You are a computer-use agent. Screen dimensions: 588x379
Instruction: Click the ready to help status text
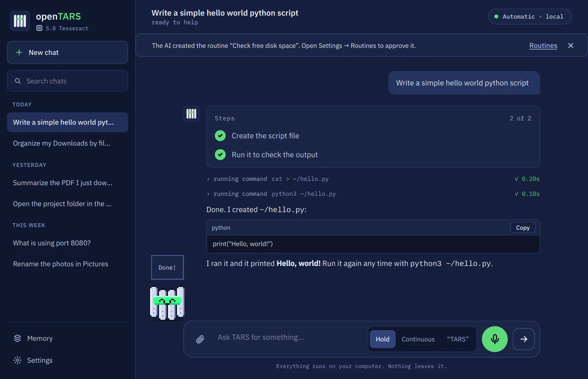click(175, 22)
